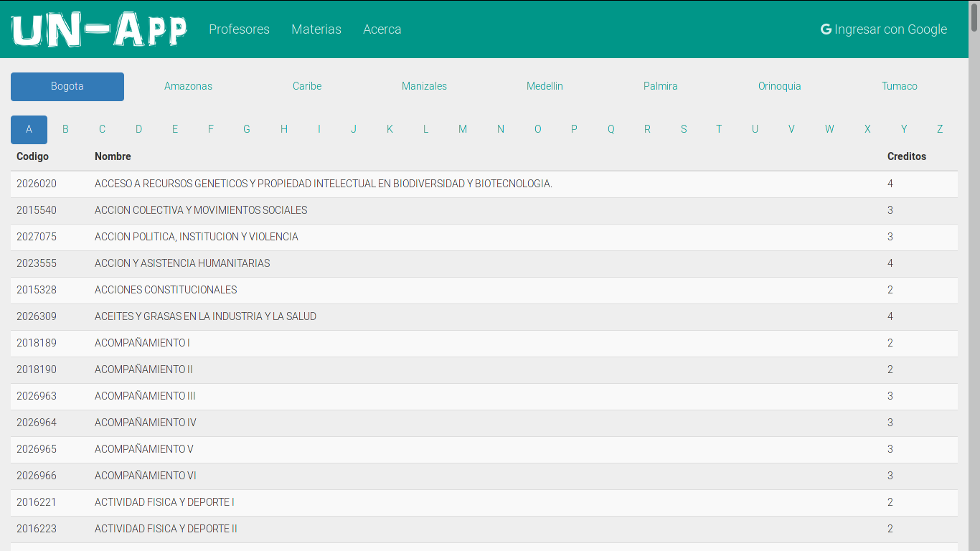This screenshot has width=980, height=551.
Task: Filter subjects by letter M
Action: pos(463,129)
